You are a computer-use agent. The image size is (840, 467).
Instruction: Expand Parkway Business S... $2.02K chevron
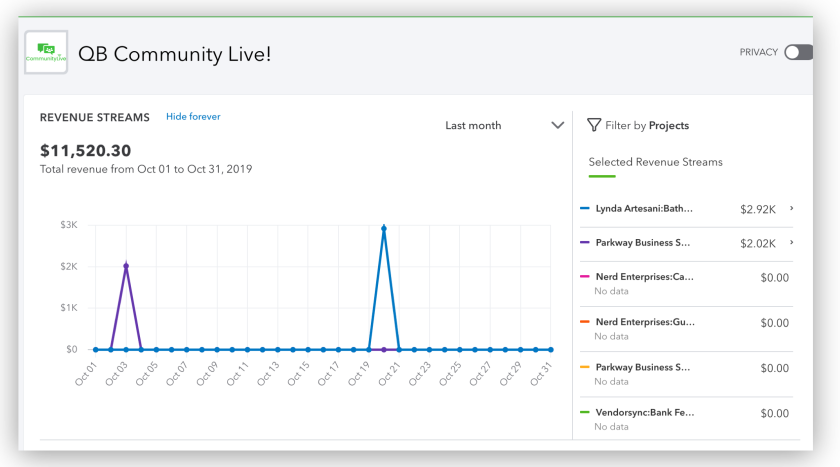[x=791, y=243]
